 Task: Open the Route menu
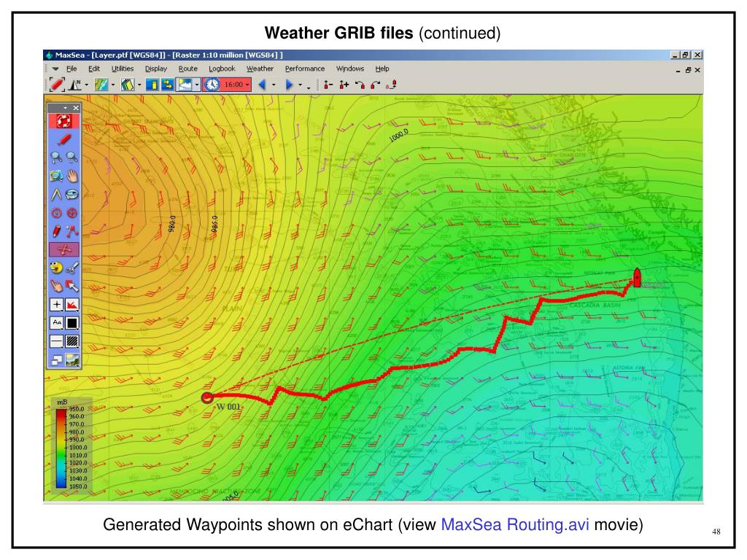coord(187,69)
